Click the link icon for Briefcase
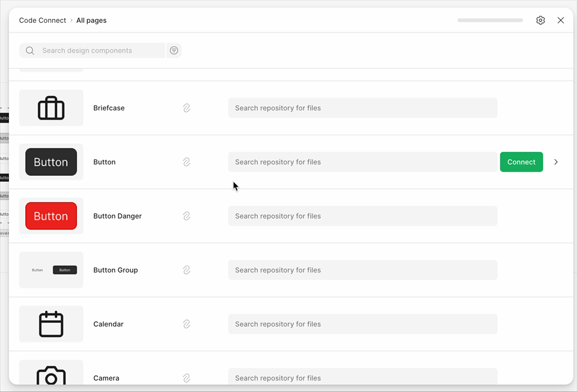577x392 pixels. pyautogui.click(x=186, y=108)
